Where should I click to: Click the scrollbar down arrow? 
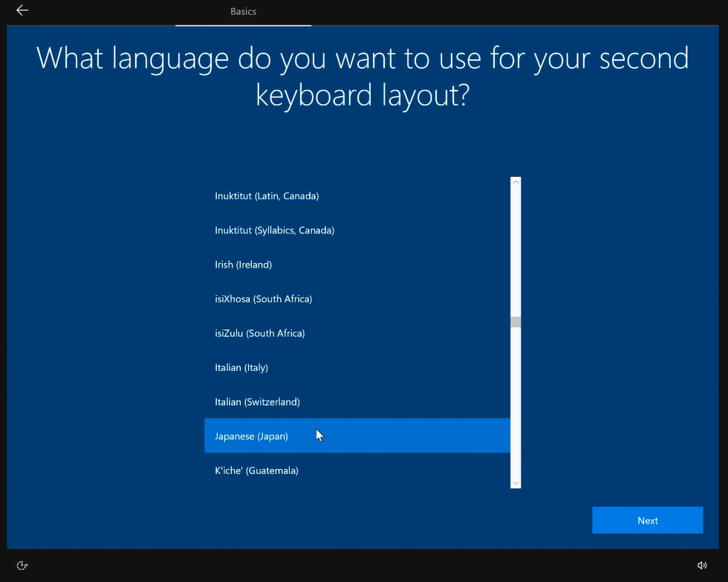(x=516, y=483)
